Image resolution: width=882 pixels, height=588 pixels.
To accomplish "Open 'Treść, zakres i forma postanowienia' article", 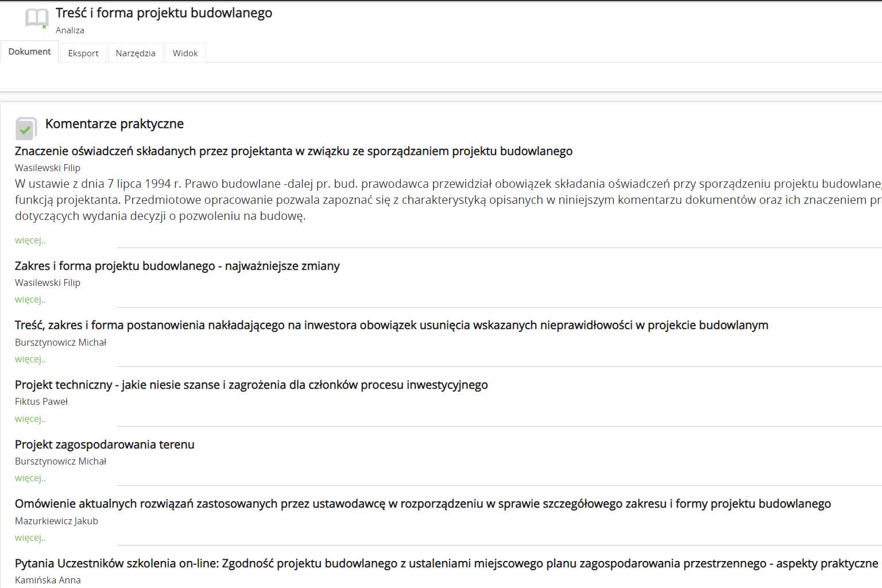I will point(391,325).
